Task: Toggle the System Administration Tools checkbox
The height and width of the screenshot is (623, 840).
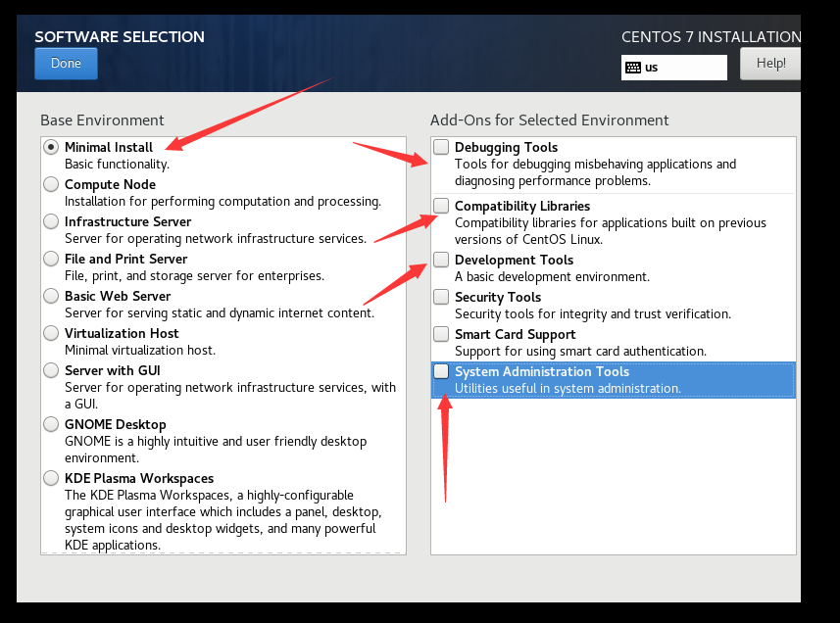Action: (441, 371)
